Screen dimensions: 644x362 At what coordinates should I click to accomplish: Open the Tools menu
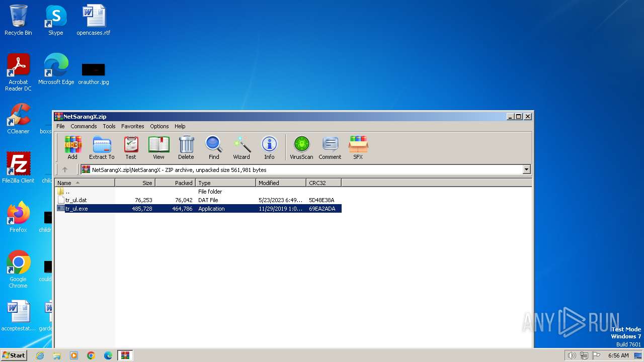pos(109,126)
